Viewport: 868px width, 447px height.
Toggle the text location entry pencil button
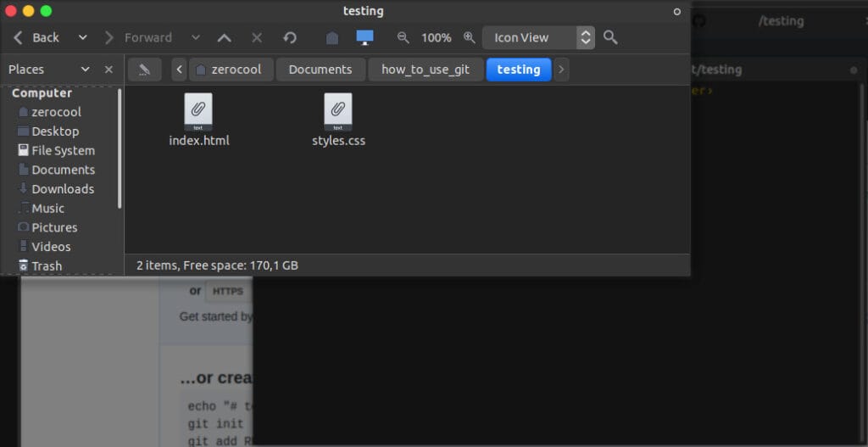(144, 70)
